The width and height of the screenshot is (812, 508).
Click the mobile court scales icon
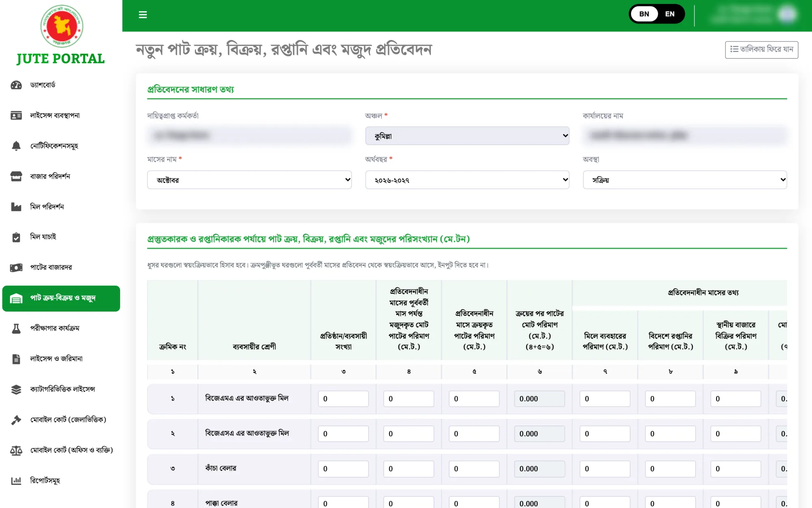[16, 450]
